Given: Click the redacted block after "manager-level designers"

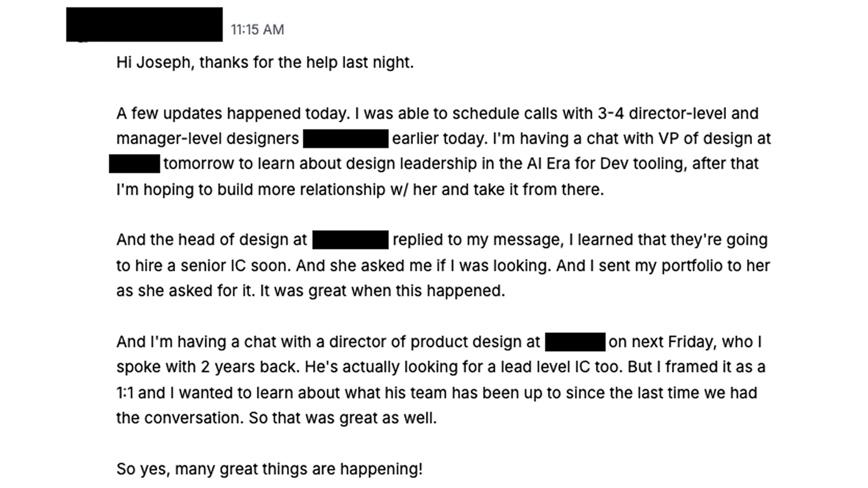Looking at the screenshot, I should click(x=346, y=139).
